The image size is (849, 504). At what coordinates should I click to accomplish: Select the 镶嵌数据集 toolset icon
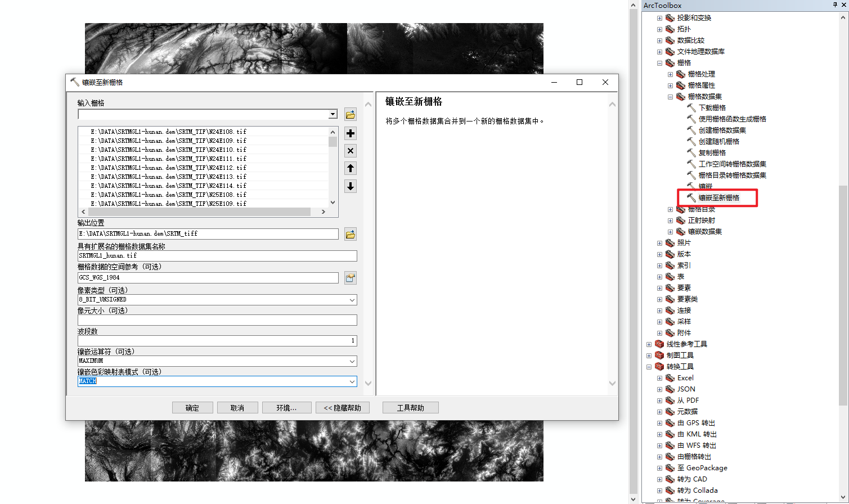point(681,231)
